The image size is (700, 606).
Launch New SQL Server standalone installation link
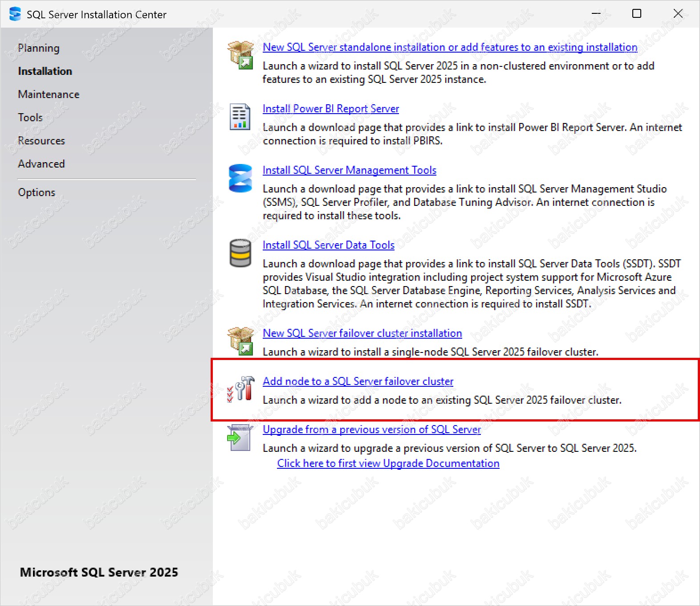point(450,47)
